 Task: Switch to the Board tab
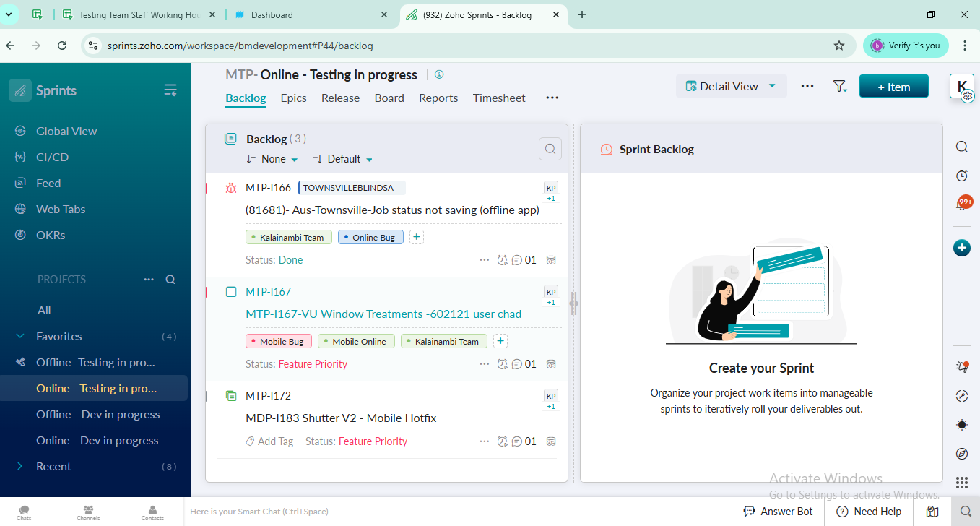click(389, 98)
